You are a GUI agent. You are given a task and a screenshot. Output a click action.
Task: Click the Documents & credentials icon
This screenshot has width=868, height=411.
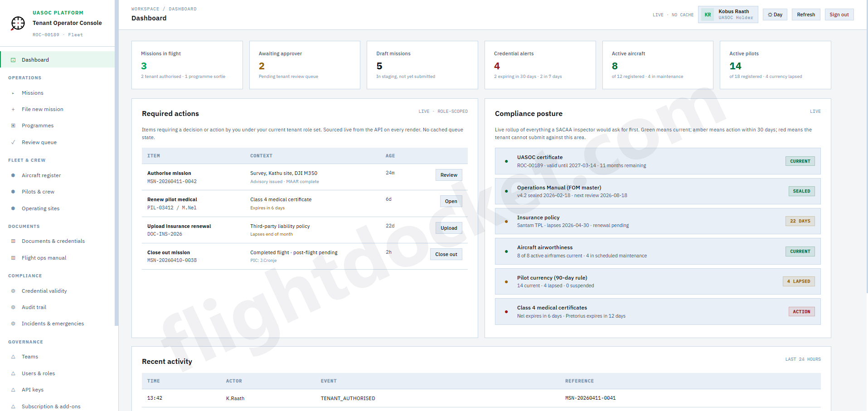[13, 241]
